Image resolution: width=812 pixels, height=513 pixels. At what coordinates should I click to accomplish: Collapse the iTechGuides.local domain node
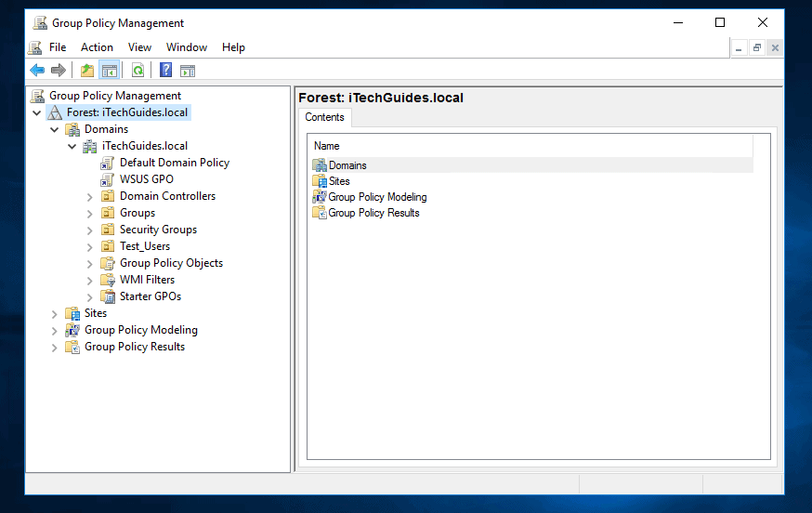tap(72, 146)
